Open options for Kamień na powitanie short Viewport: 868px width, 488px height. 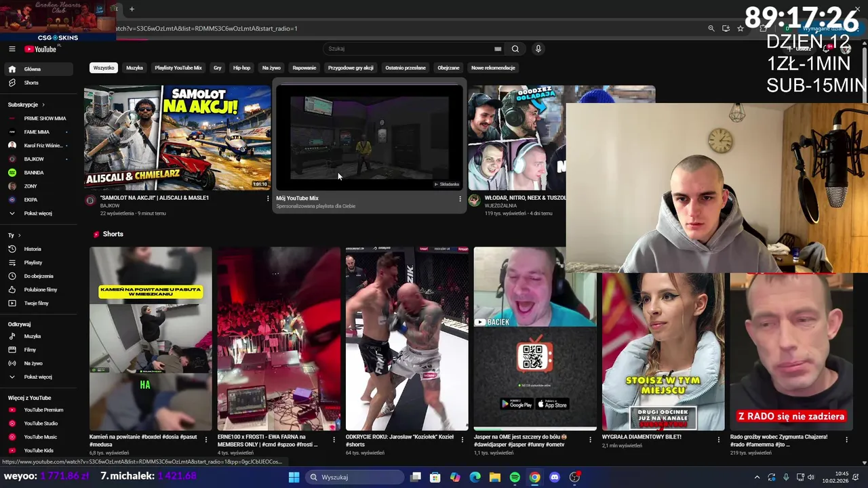tap(206, 440)
